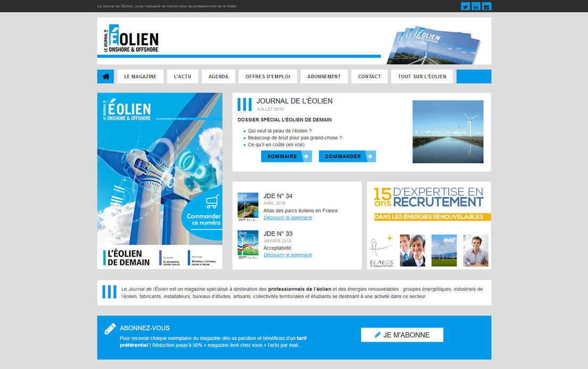Click the stacked magazines header image
The height and width of the screenshot is (369, 588).
(433, 45)
